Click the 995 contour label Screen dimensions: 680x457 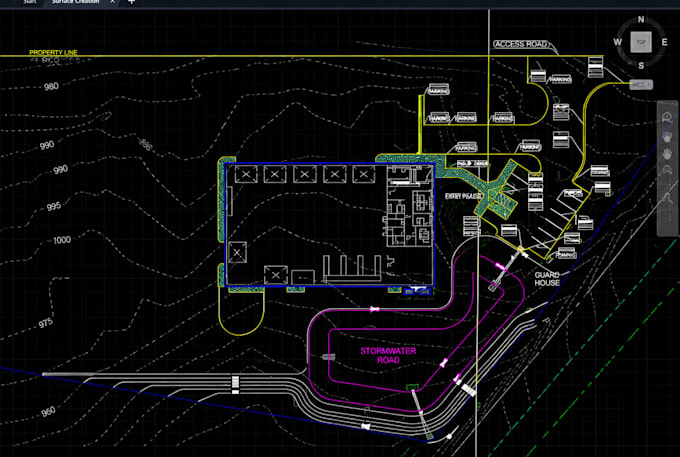coord(54,206)
